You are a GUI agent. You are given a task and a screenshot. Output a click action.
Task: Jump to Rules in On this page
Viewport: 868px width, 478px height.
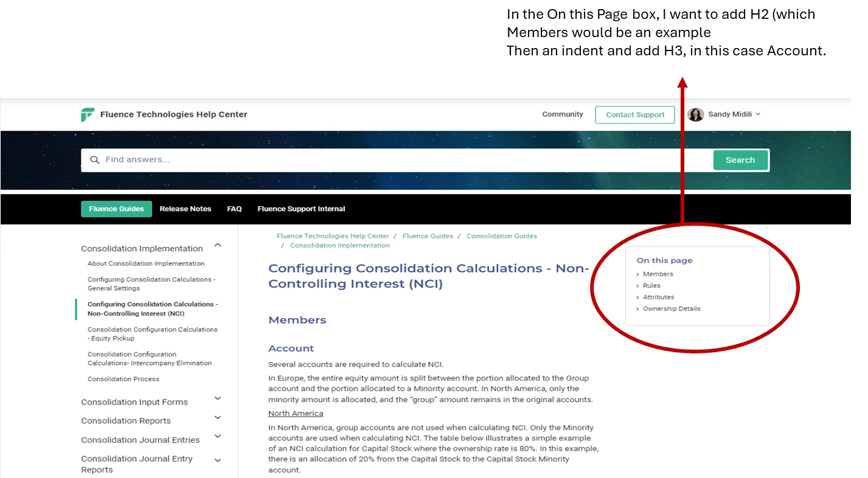(651, 286)
